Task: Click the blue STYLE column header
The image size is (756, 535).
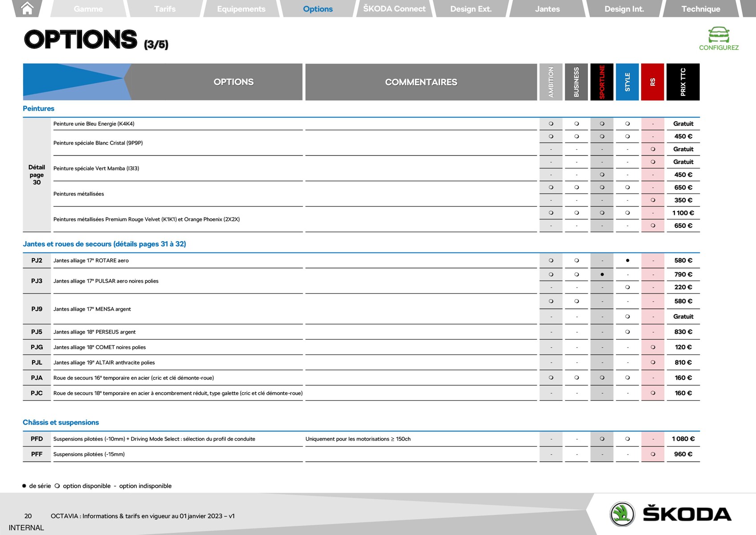Action: tap(627, 82)
